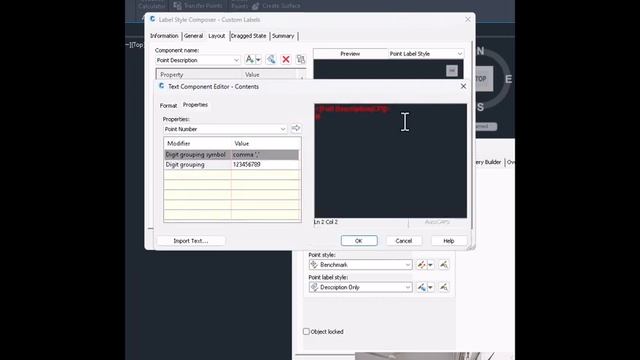Click the Value column header in modifier table
The width and height of the screenshot is (640, 360).
coord(266,143)
